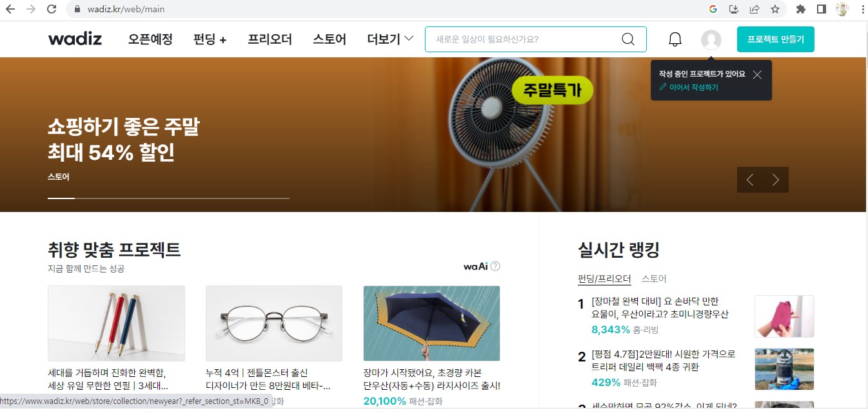
Task: Open the 펀딩 + menu item
Action: tap(210, 39)
